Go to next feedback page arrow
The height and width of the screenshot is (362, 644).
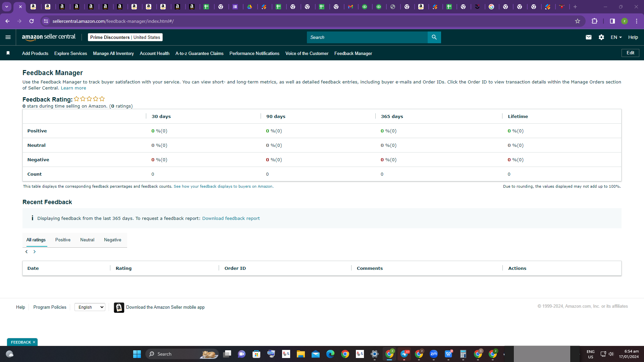point(35,252)
